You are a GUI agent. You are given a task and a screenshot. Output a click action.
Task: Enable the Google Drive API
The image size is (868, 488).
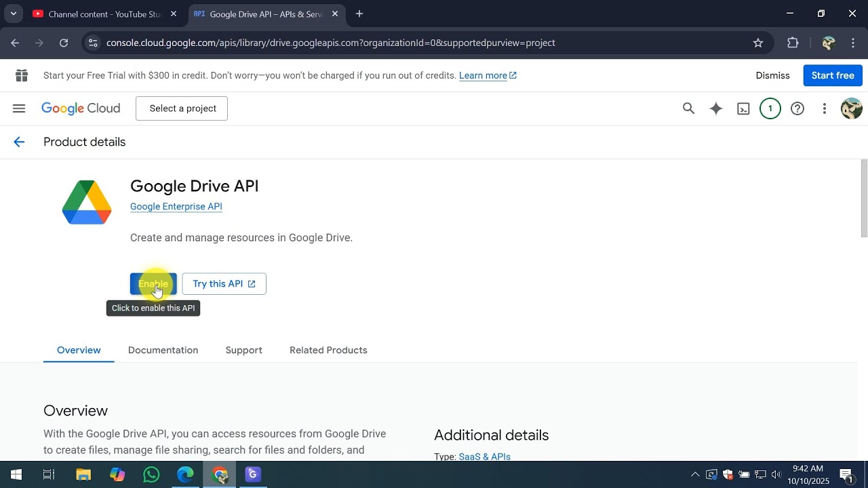[153, 284]
